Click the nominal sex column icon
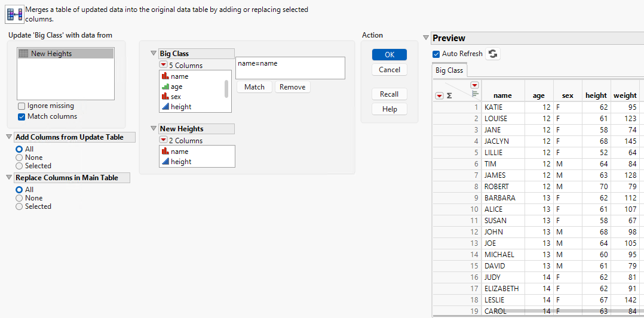The image size is (644, 318). tap(165, 97)
